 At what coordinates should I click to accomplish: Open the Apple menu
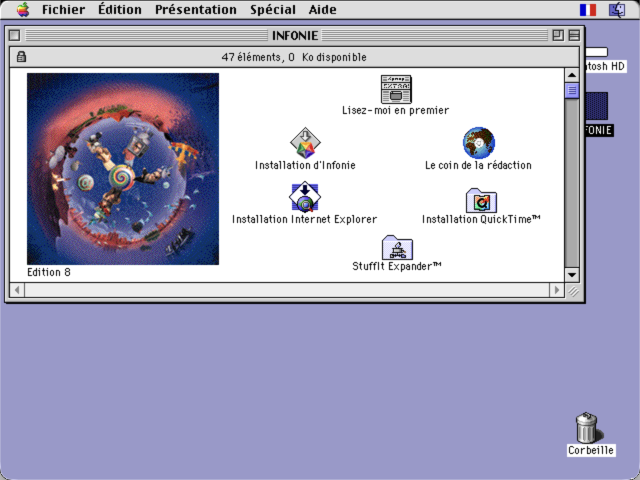23,9
